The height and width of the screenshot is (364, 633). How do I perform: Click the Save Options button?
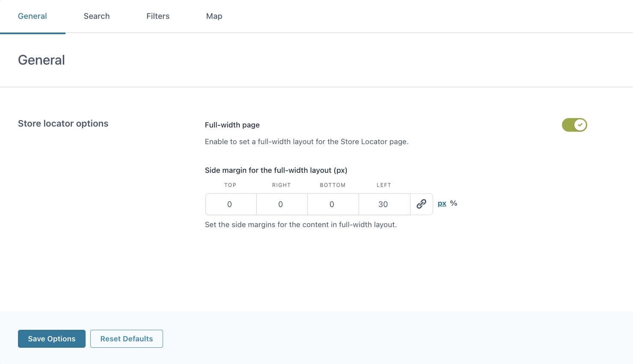click(52, 339)
